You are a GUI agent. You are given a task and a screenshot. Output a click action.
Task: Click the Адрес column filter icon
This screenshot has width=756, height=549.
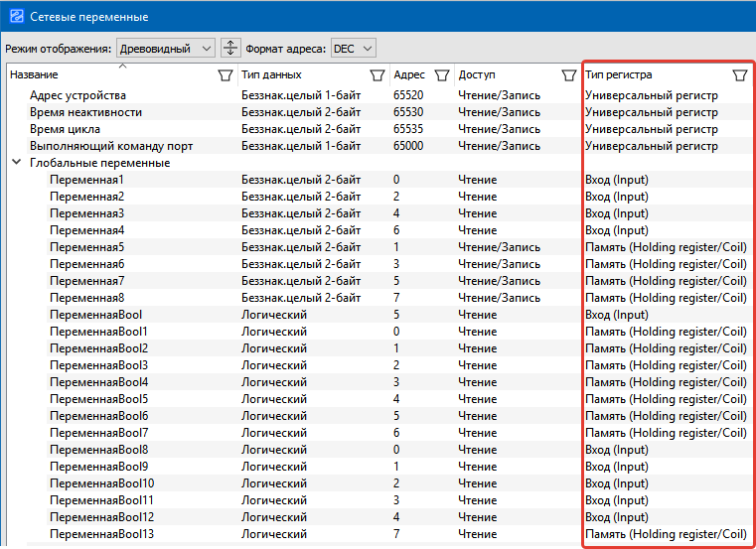pos(441,75)
